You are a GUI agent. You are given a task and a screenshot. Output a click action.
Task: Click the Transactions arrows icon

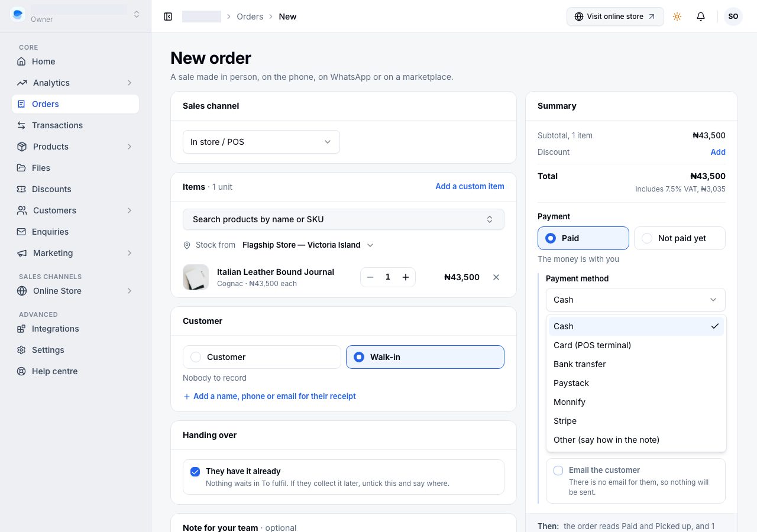[x=22, y=125]
